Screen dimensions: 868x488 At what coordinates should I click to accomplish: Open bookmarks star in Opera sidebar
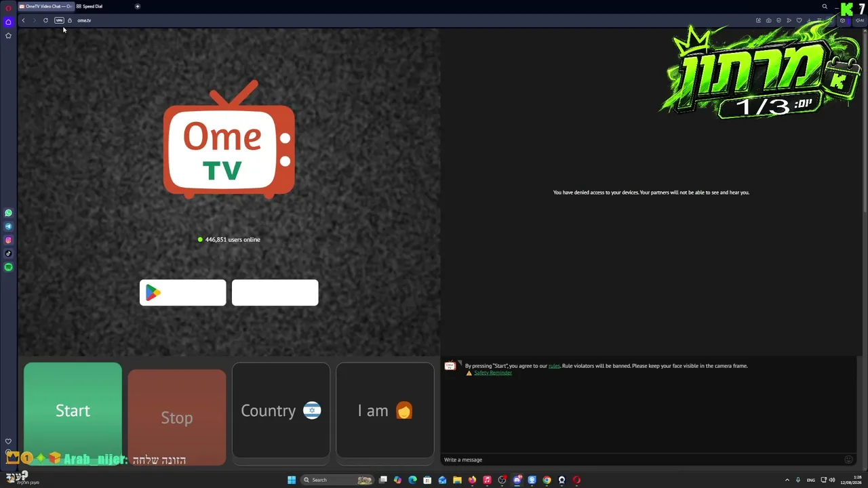tap(8, 35)
